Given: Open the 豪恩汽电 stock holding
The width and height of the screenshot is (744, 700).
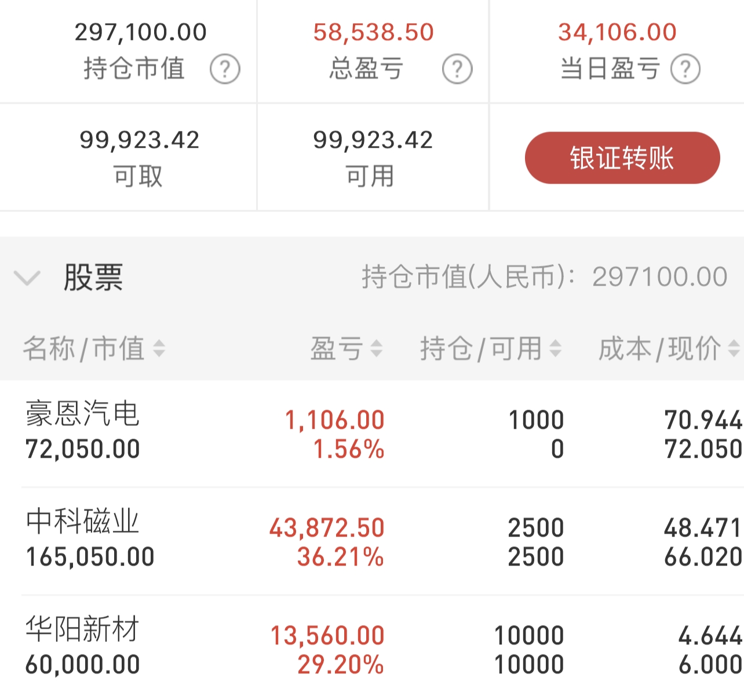Looking at the screenshot, I should tap(82, 414).
